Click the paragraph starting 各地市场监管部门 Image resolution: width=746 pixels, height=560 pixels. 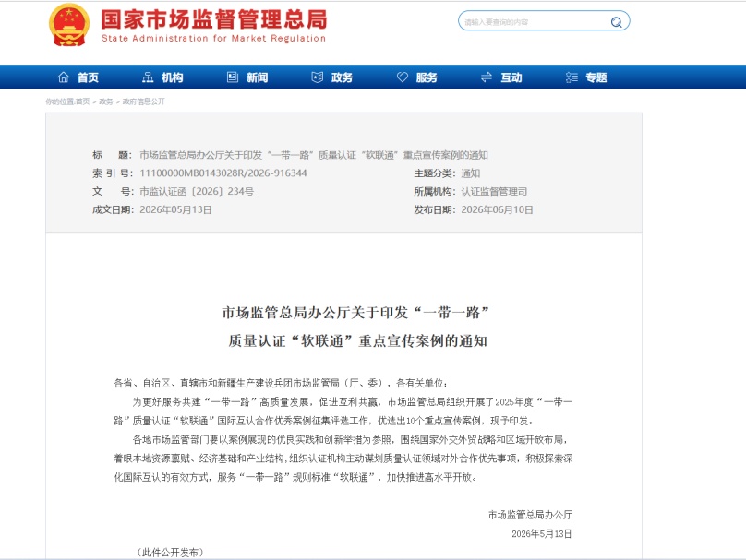(343, 459)
